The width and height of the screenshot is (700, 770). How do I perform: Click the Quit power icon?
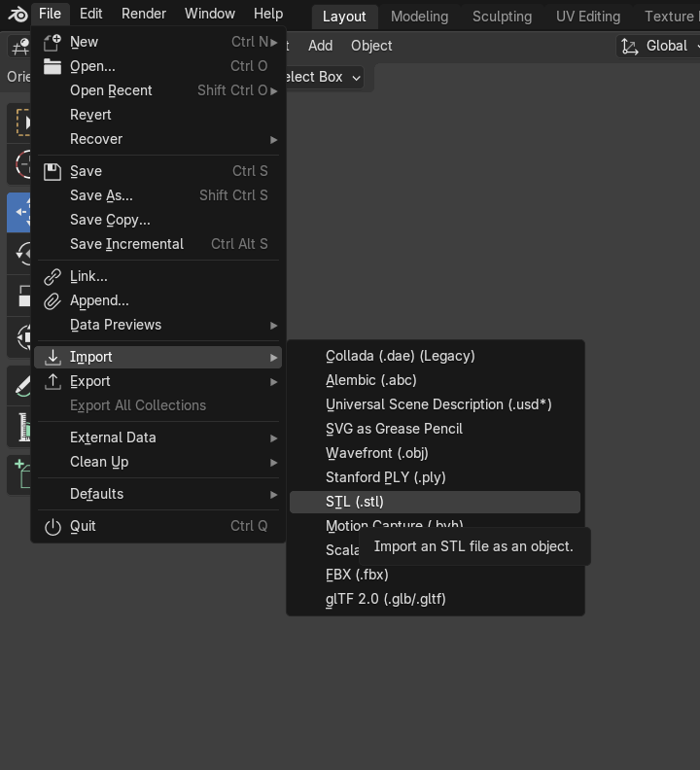52,526
